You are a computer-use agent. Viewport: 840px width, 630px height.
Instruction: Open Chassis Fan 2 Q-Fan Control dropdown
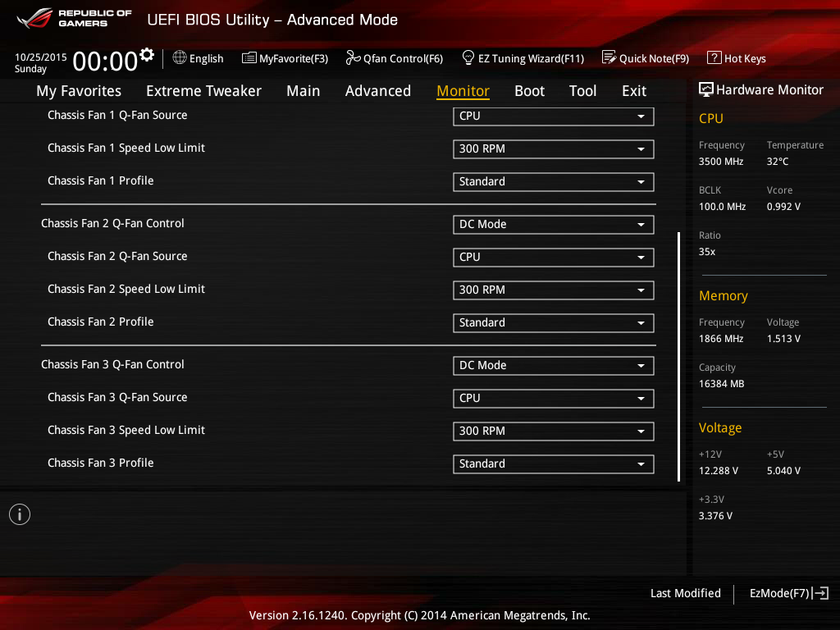(x=554, y=225)
